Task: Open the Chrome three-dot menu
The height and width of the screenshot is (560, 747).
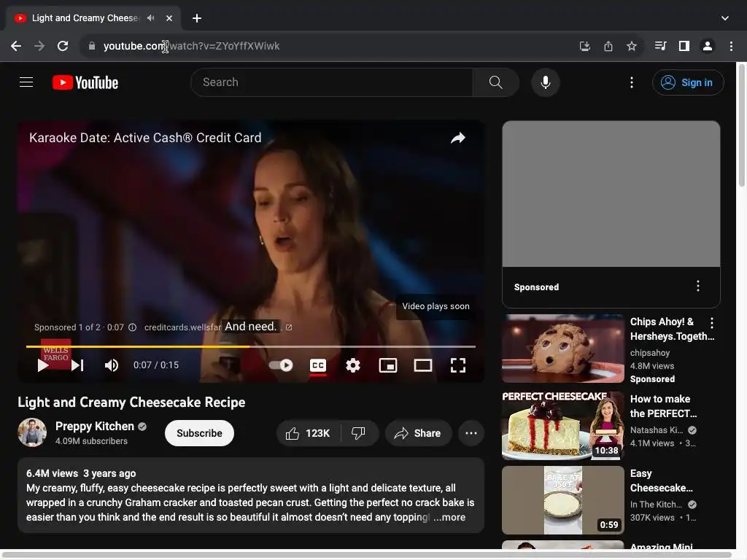Action: 731,46
